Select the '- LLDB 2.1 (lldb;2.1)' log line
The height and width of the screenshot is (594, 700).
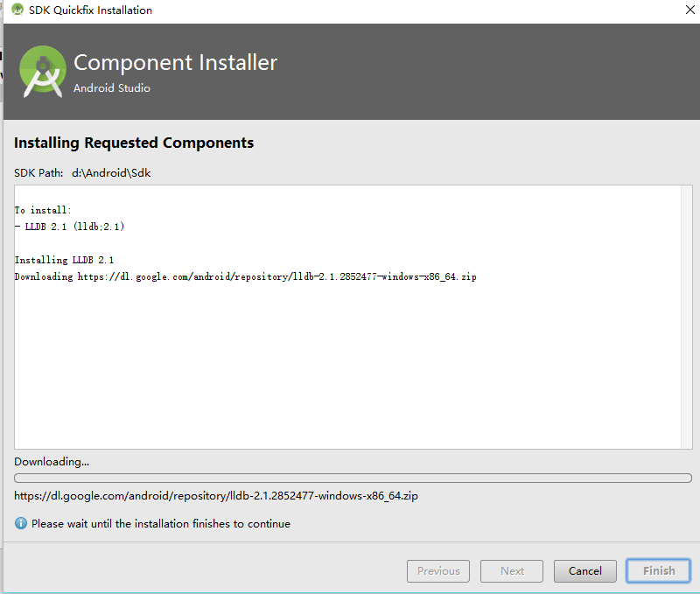69,227
